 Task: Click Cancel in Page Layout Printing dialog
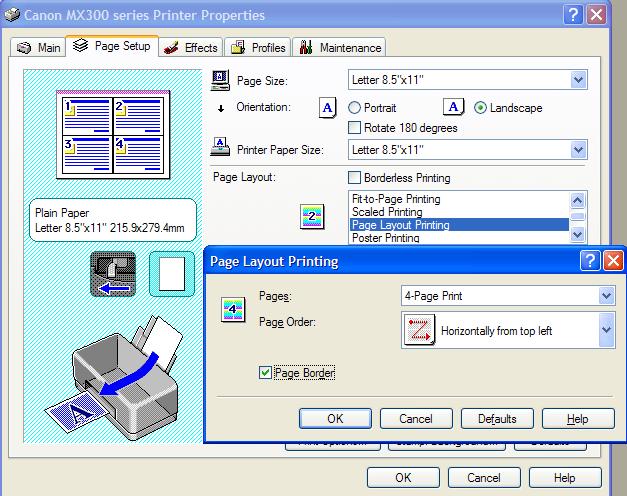pyautogui.click(x=415, y=418)
